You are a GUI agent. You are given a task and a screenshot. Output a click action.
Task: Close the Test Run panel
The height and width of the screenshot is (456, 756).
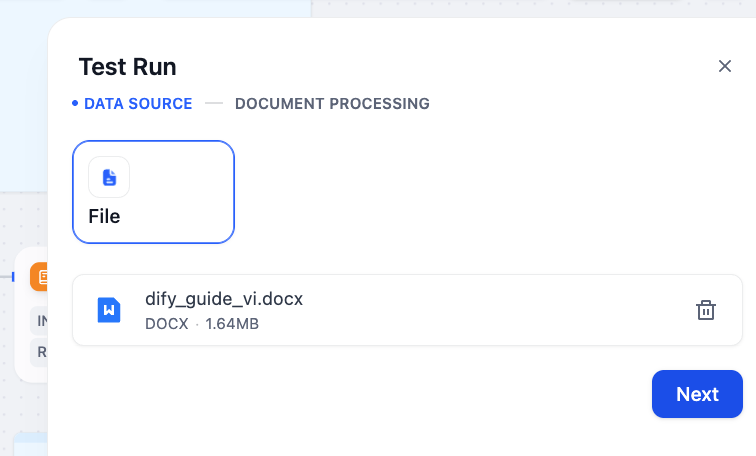click(725, 66)
